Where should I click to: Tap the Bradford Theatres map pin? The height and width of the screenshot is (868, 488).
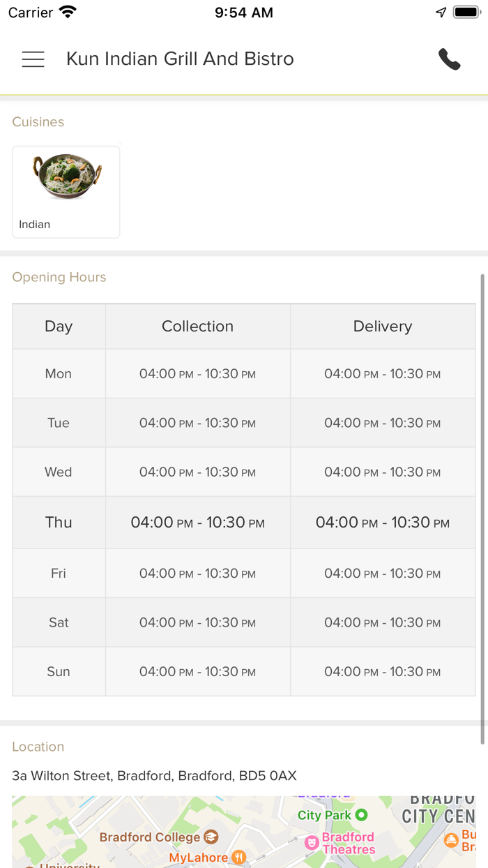312,843
